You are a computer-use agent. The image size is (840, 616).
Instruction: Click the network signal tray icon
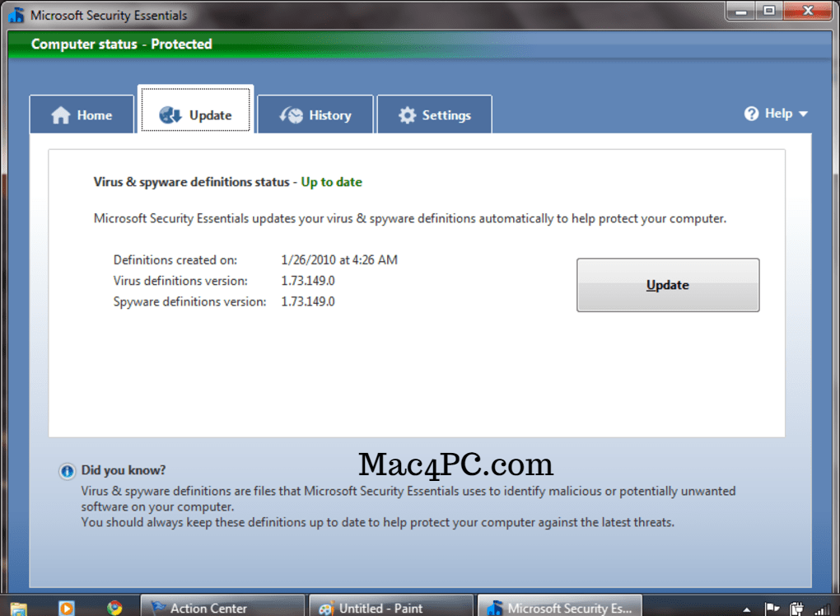[x=822, y=609]
